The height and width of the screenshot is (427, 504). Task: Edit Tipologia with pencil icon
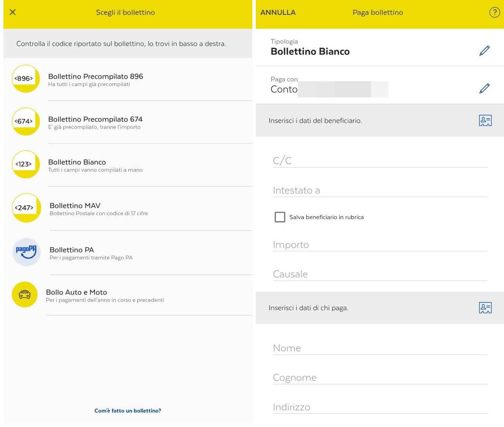(x=485, y=50)
